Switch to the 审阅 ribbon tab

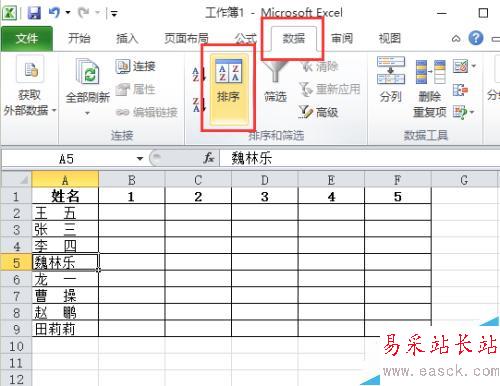tap(342, 39)
